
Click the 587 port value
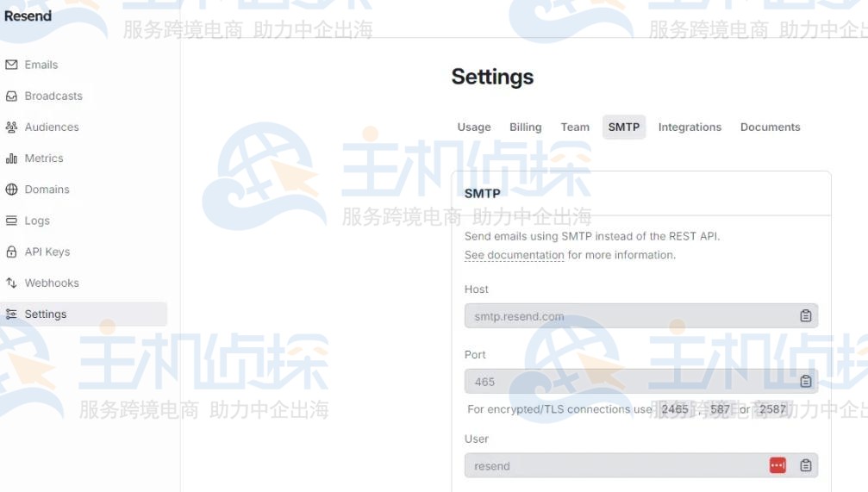tap(720, 409)
